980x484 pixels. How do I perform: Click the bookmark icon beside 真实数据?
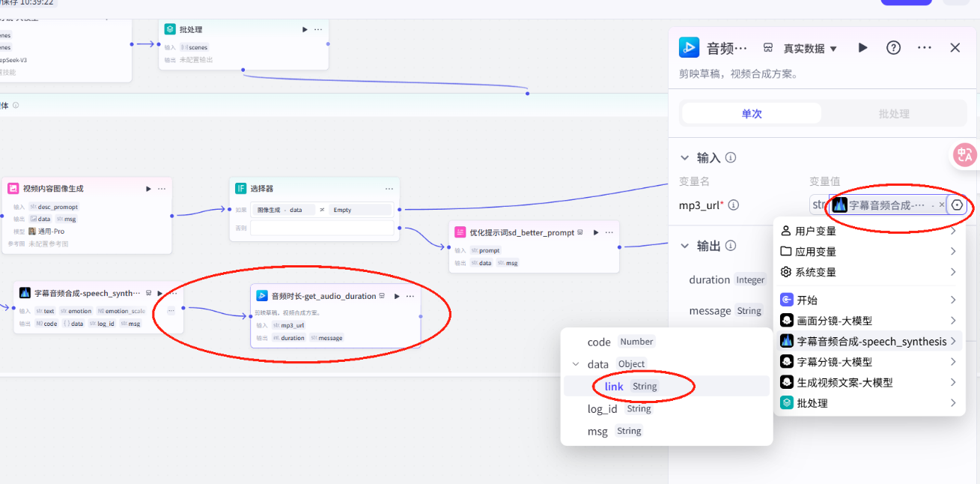[767, 47]
